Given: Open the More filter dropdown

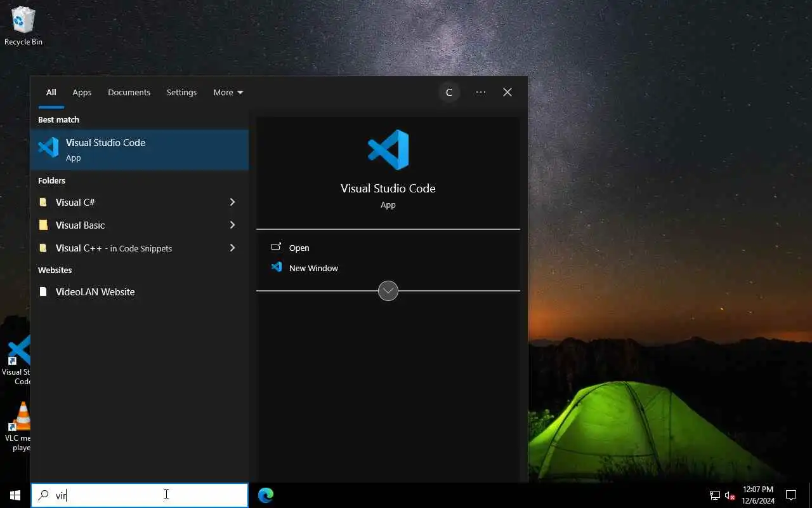Looking at the screenshot, I should click(x=228, y=92).
